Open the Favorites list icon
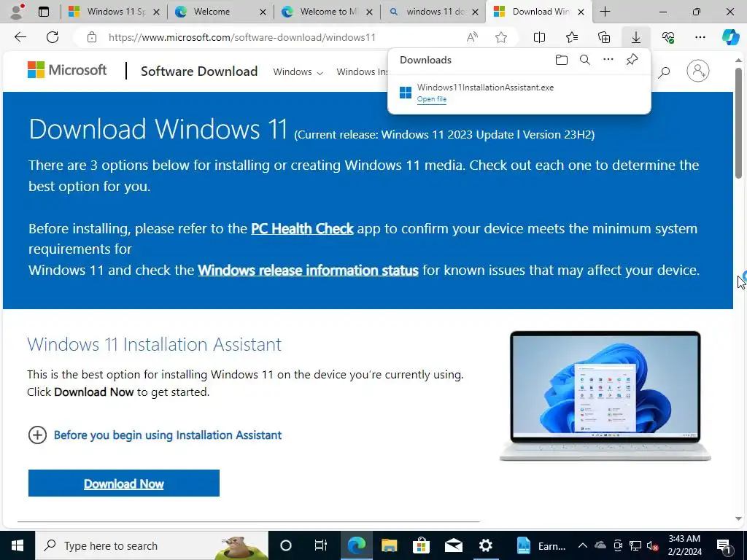Viewport: 747px width, 560px height. pos(572,37)
